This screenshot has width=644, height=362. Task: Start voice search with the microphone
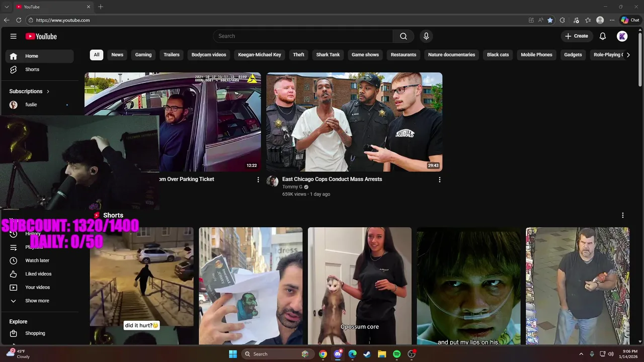click(x=426, y=36)
